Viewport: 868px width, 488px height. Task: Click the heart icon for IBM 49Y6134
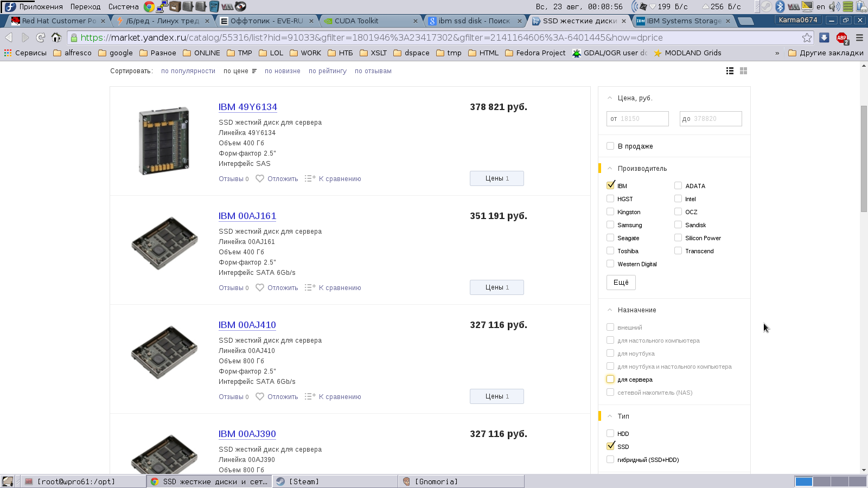(260, 178)
